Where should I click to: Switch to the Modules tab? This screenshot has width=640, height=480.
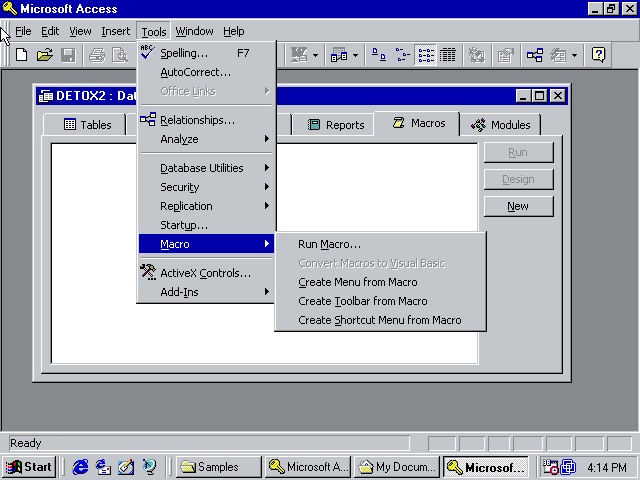click(500, 124)
